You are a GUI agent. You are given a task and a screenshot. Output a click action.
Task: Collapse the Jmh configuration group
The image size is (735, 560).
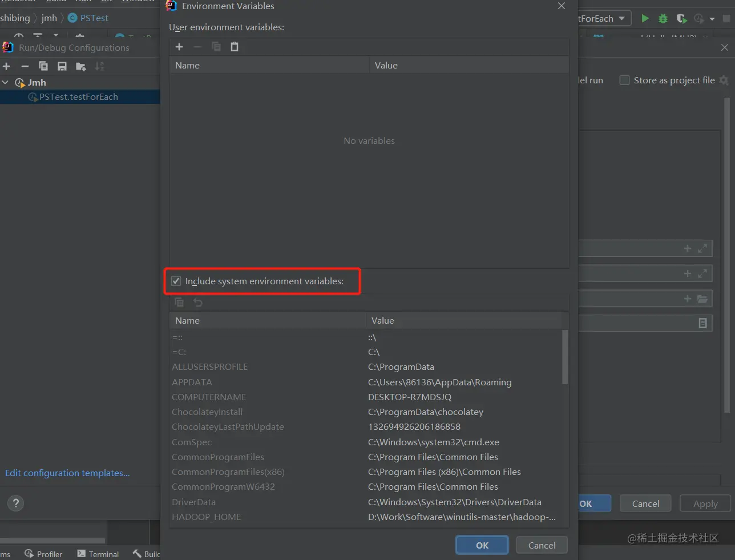click(x=6, y=82)
